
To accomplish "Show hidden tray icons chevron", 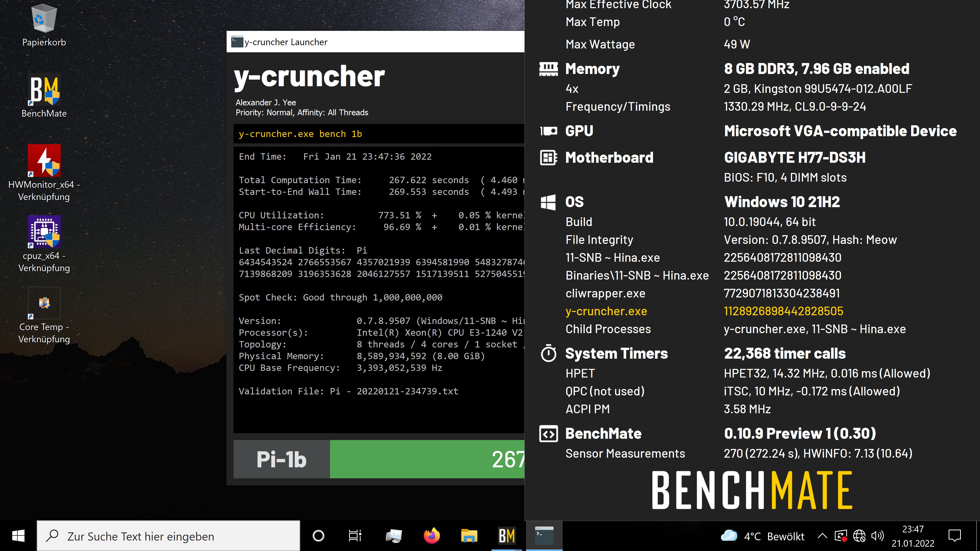I will (822, 536).
